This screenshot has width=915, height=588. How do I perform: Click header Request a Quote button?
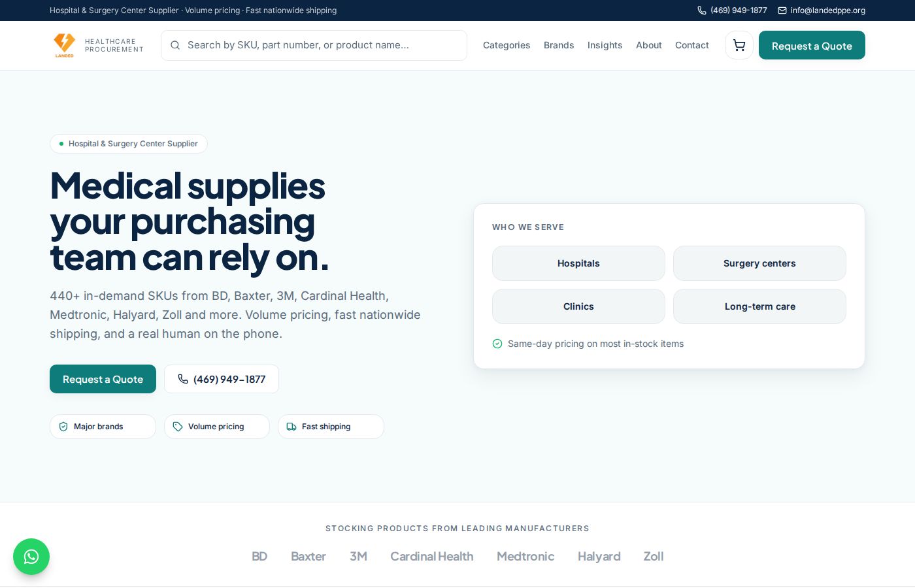812,45
